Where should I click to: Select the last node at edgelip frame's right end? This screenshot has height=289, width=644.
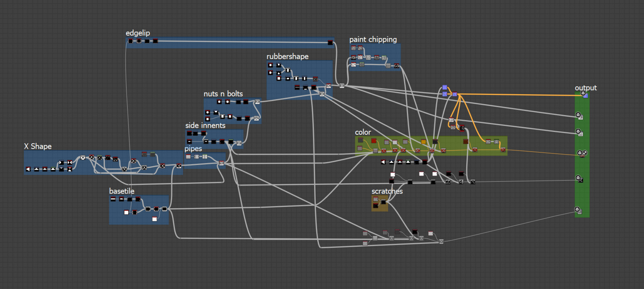coord(330,42)
